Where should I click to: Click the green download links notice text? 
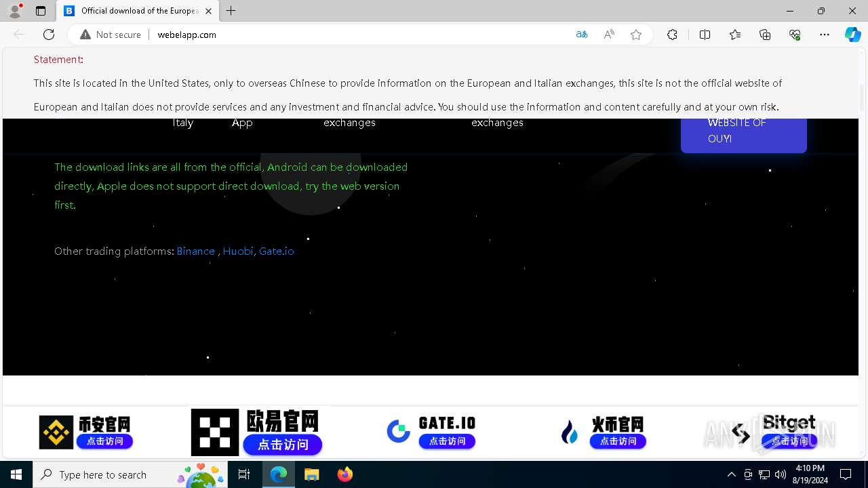tap(231, 186)
